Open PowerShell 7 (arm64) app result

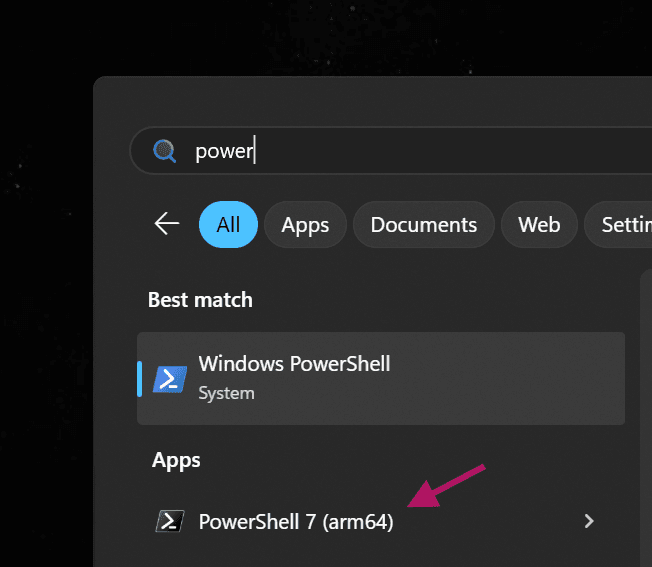pos(381,521)
